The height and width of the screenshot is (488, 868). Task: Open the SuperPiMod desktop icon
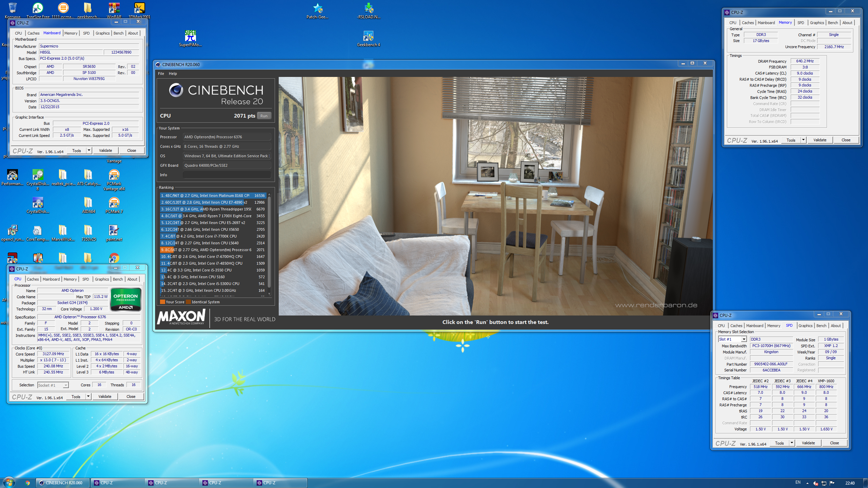pos(190,38)
